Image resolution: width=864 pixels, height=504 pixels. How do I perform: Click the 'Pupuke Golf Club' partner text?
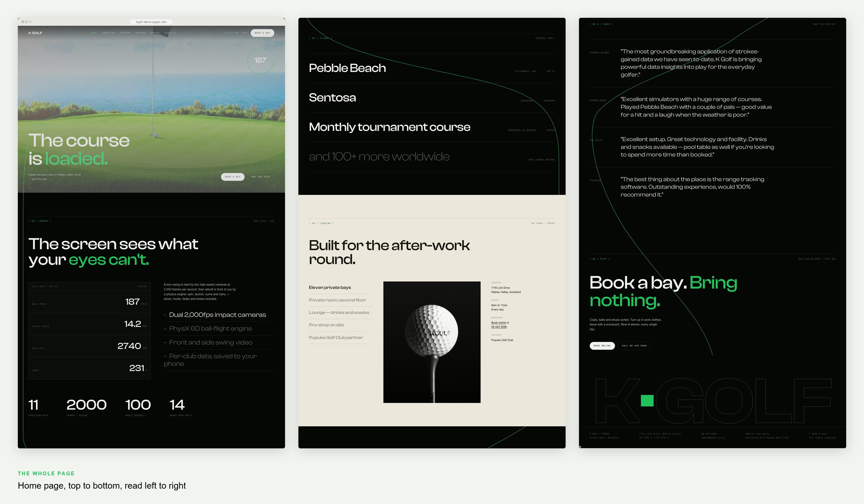click(502, 340)
